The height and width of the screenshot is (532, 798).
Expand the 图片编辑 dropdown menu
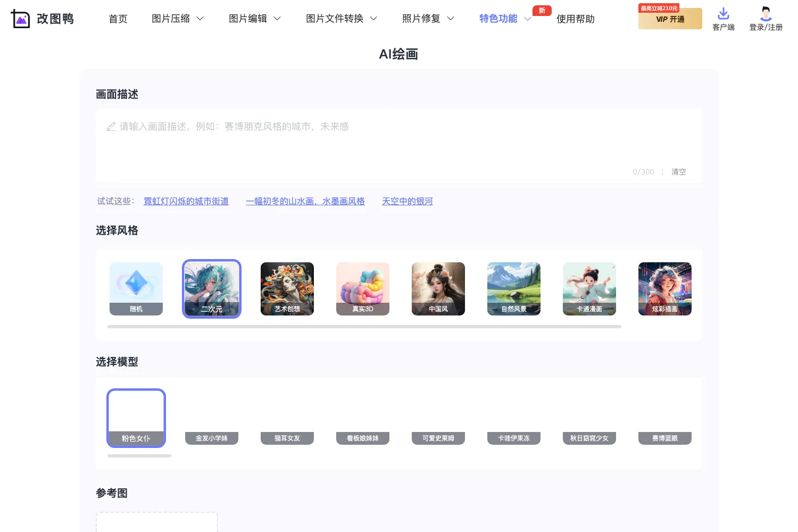[255, 19]
